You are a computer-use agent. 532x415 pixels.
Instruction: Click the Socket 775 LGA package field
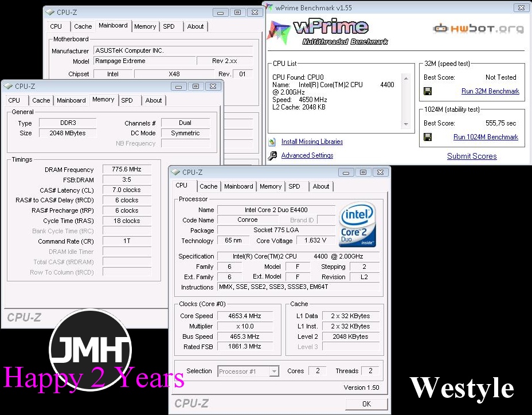point(276,230)
